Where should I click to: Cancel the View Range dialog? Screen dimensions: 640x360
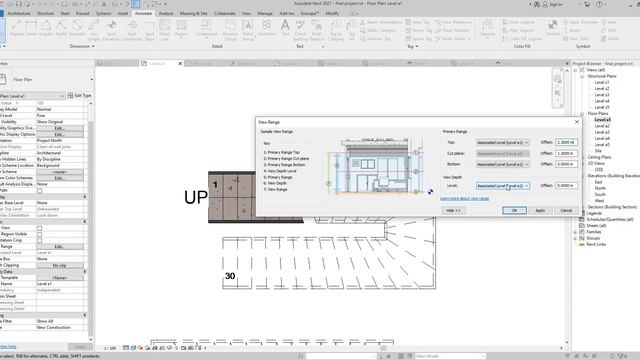tap(566, 211)
